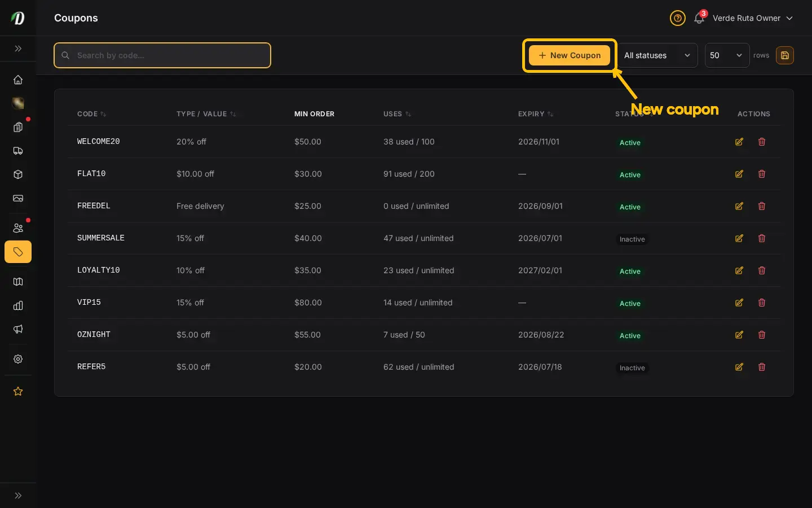The width and height of the screenshot is (812, 508).
Task: Open the home icon in sidebar
Action: coord(18,80)
